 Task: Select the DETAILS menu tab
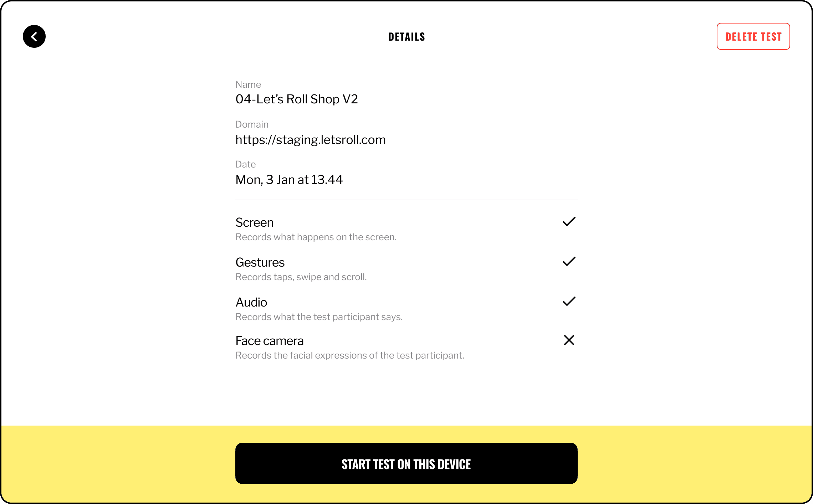(x=406, y=36)
